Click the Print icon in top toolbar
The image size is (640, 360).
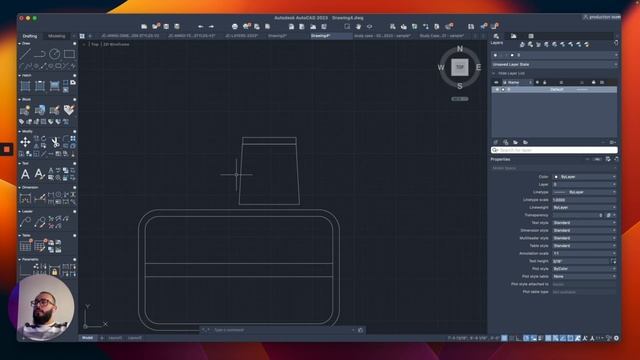[x=235, y=27]
